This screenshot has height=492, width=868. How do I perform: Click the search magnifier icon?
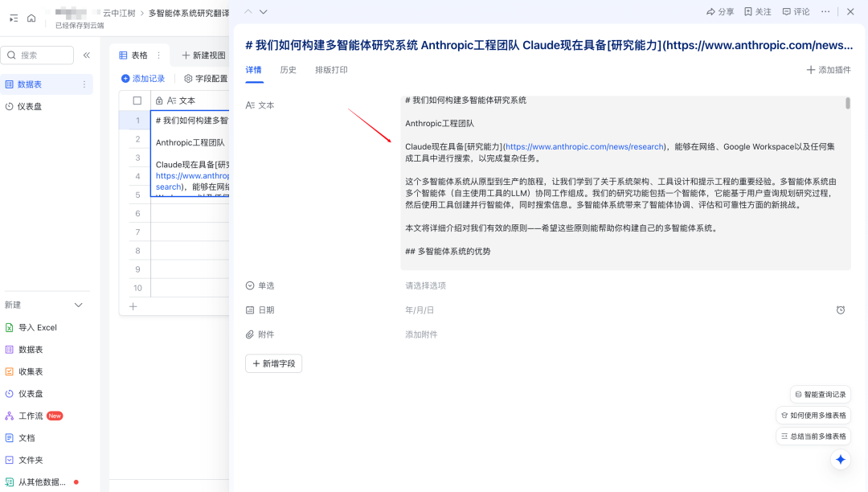[11, 55]
